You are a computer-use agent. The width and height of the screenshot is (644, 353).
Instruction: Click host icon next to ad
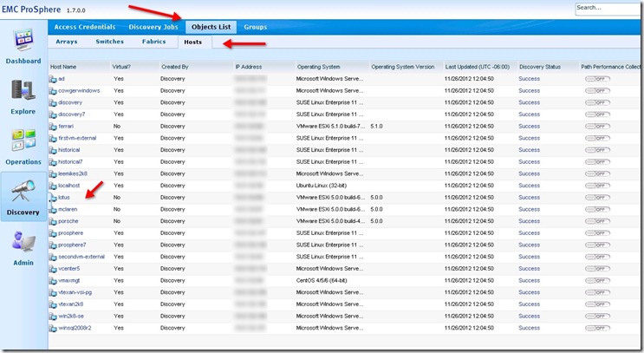click(53, 79)
